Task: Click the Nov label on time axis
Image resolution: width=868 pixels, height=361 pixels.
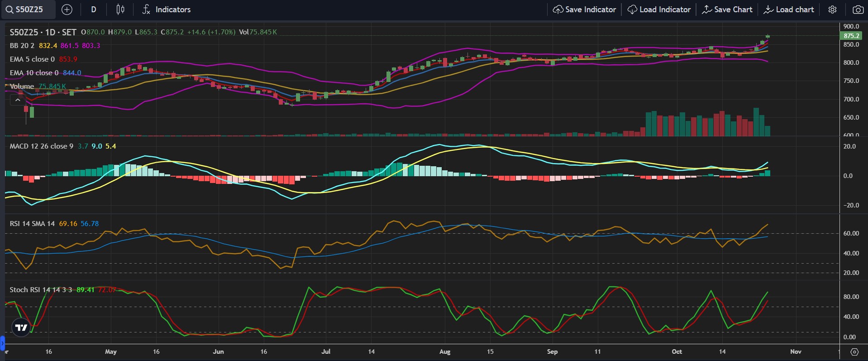Action: 796,351
